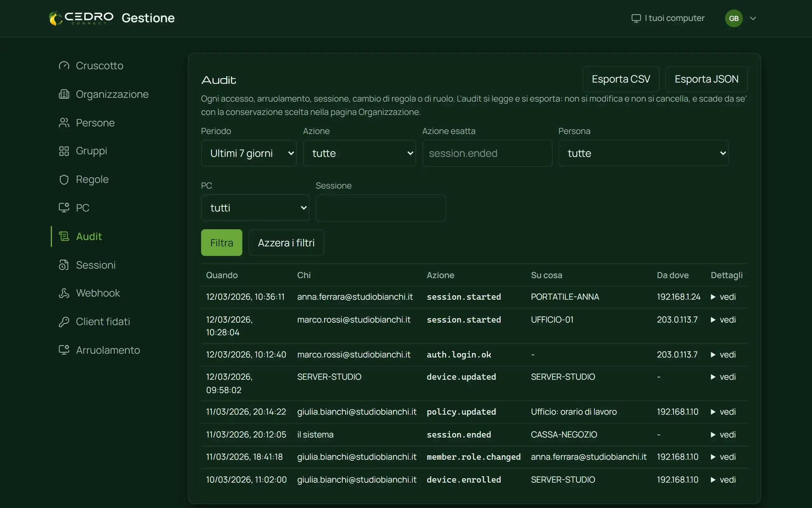Expand details of the session.ended row

click(723, 434)
